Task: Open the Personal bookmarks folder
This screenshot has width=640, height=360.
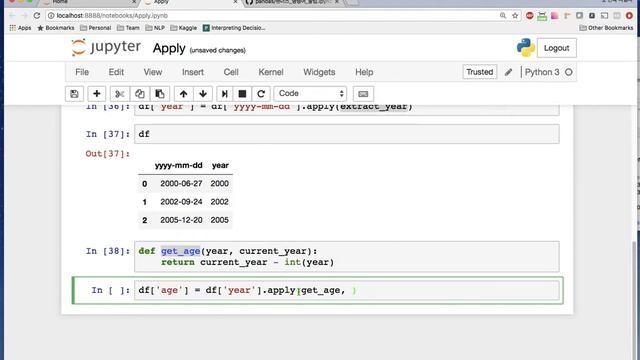Action: 96,28
